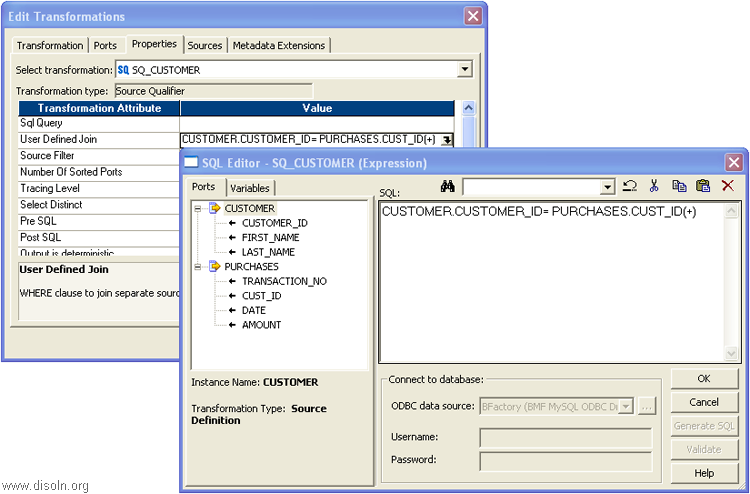Click the Username input field
The height and width of the screenshot is (494, 750).
[566, 437]
